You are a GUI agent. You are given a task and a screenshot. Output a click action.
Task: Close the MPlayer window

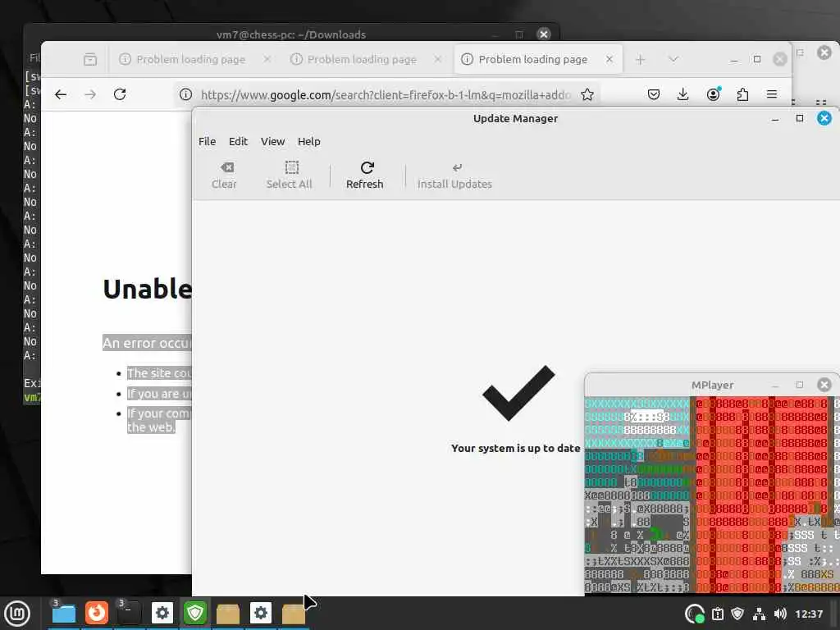coord(824,385)
